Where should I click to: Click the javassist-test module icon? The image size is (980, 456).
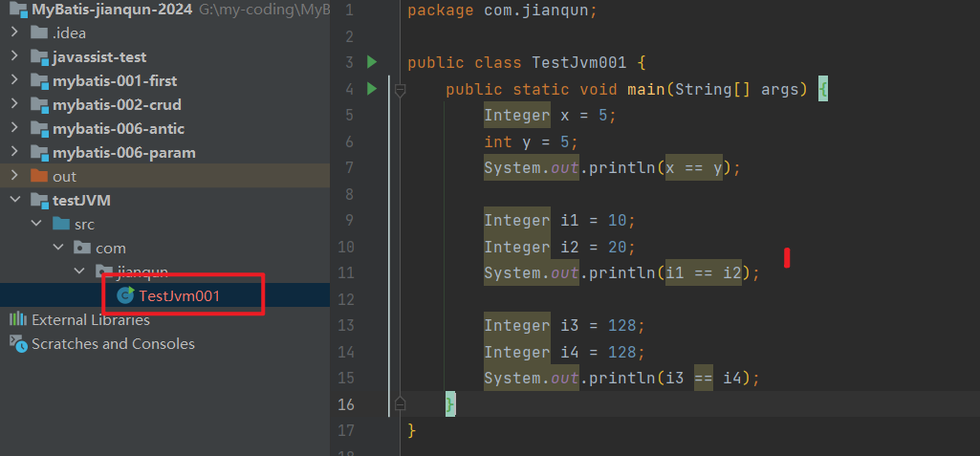click(x=39, y=56)
